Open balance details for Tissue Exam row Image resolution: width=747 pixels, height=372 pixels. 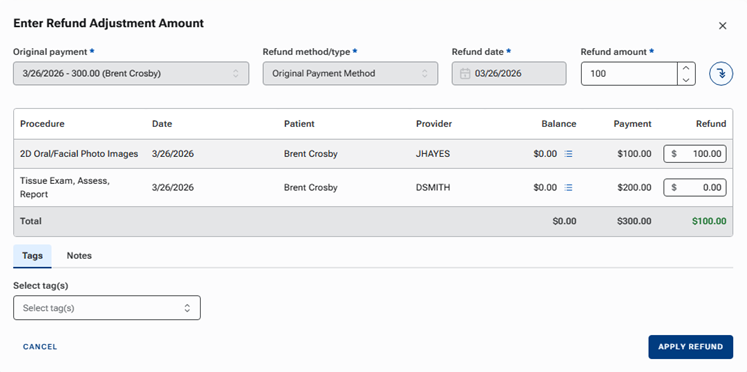[x=568, y=188]
